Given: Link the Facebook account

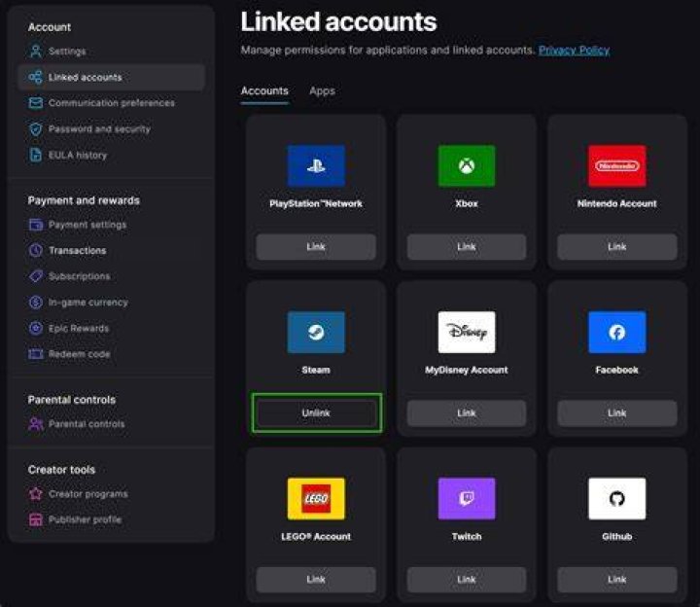Looking at the screenshot, I should pyautogui.click(x=617, y=413).
